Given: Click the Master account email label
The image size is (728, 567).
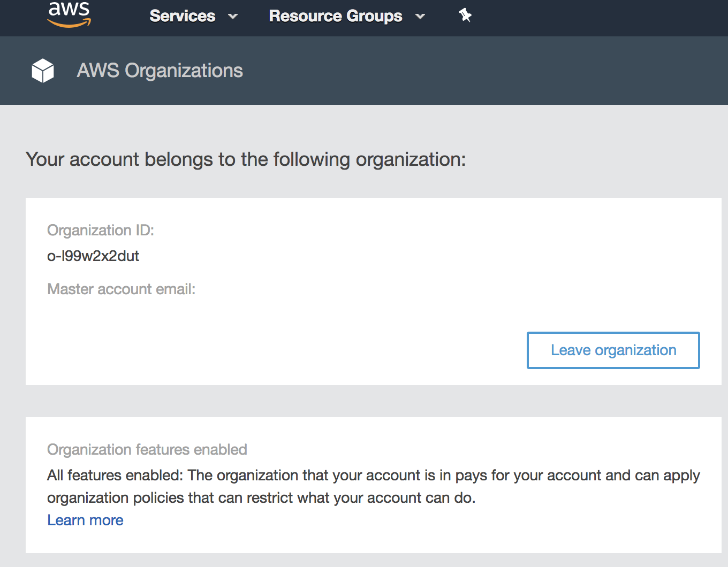Looking at the screenshot, I should pos(121,289).
